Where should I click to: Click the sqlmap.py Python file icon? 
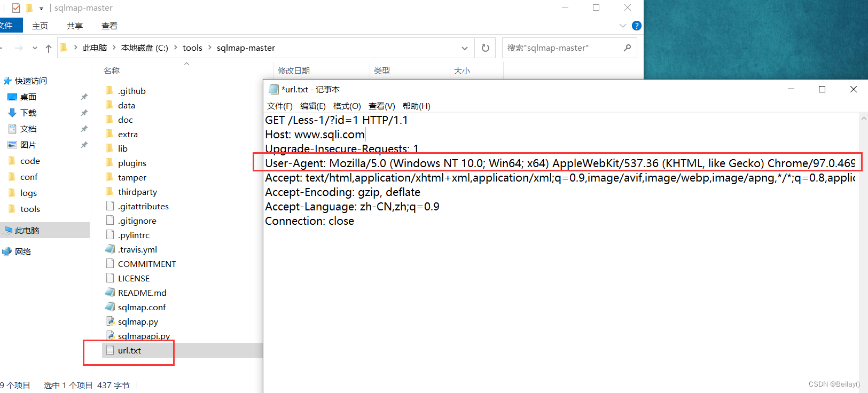(110, 321)
